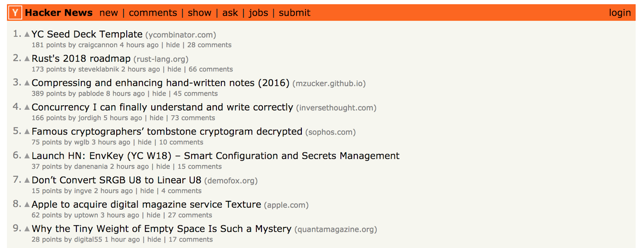The image size is (644, 248).
Task: Filter by apple.com domain
Action: tap(286, 205)
